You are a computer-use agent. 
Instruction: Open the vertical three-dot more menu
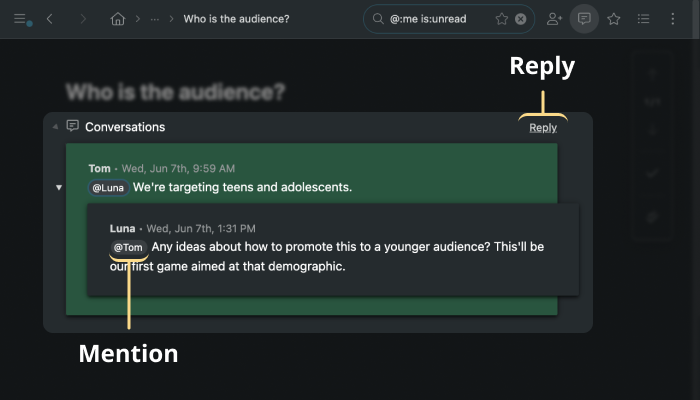coord(675,19)
